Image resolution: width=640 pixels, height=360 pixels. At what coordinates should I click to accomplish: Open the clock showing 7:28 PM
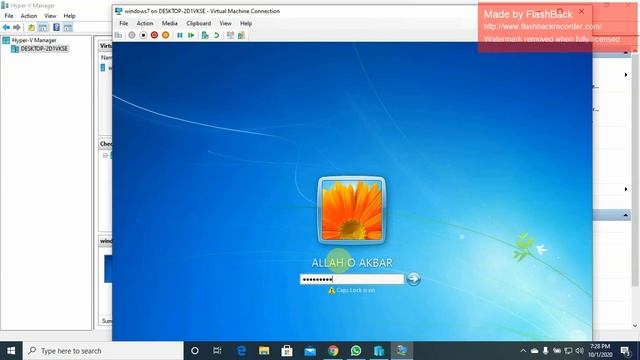600,351
